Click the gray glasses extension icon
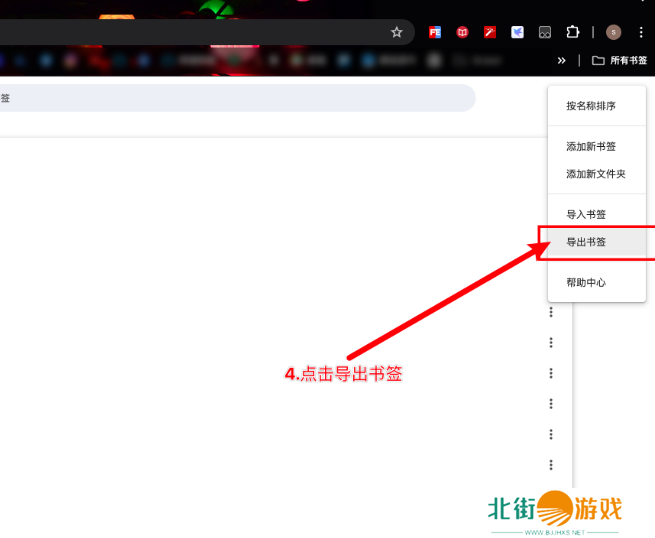 click(x=545, y=32)
